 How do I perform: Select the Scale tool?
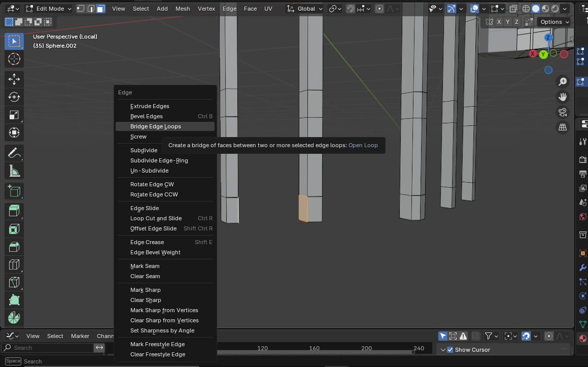coord(14,115)
